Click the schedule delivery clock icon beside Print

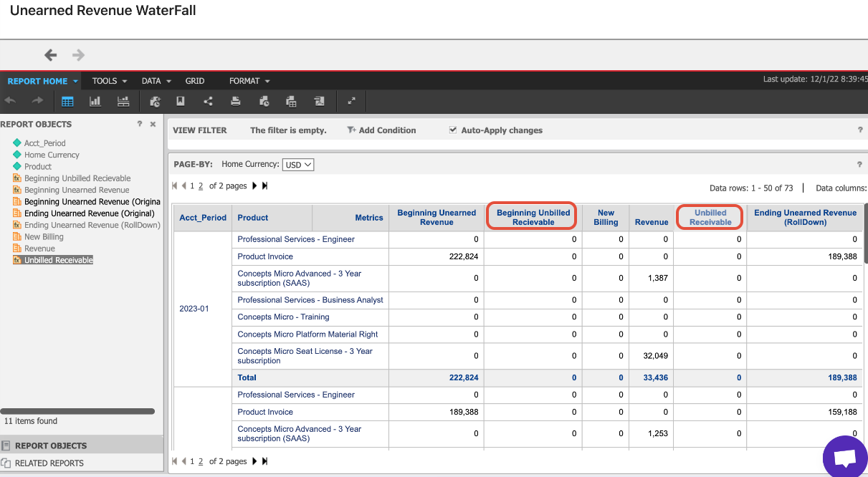pos(264,101)
